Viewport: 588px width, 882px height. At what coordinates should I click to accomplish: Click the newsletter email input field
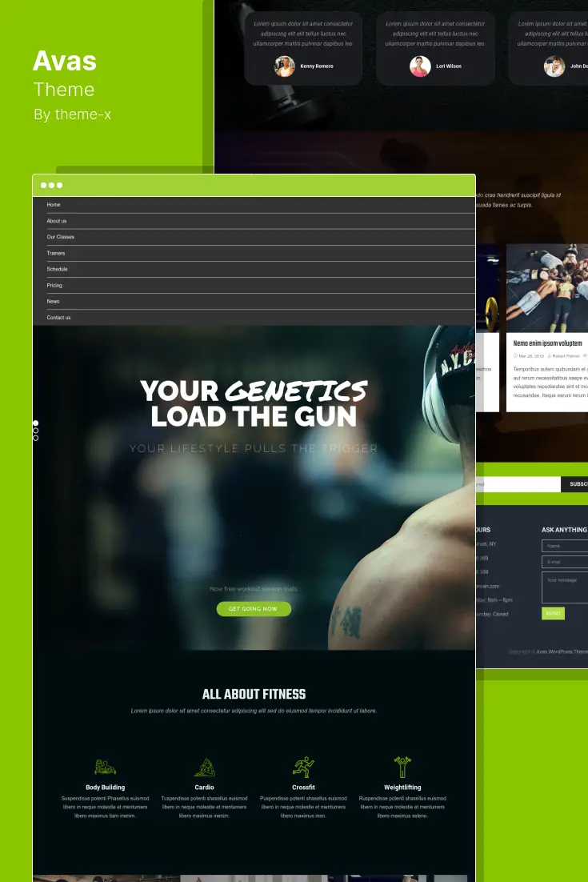click(x=518, y=483)
